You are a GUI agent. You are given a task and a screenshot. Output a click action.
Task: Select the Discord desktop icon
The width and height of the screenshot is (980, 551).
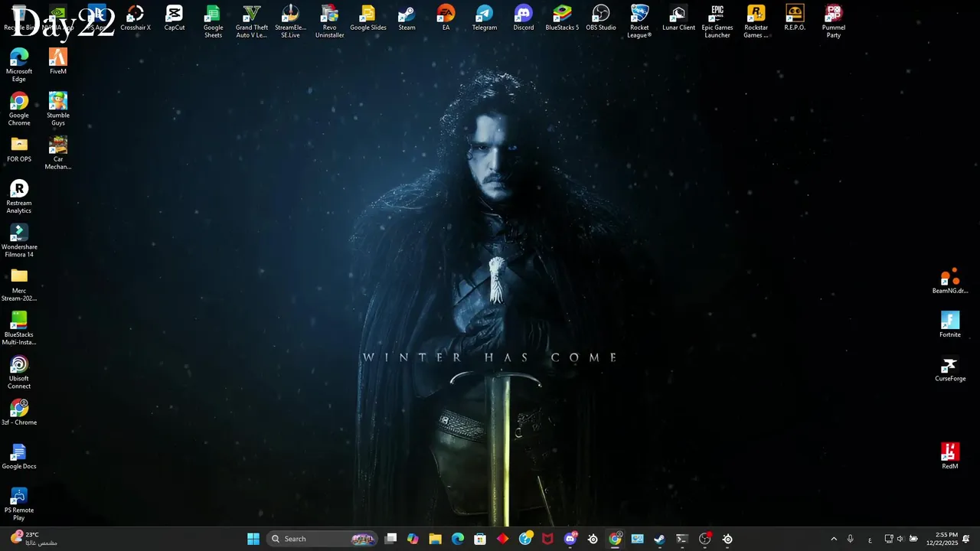(524, 18)
